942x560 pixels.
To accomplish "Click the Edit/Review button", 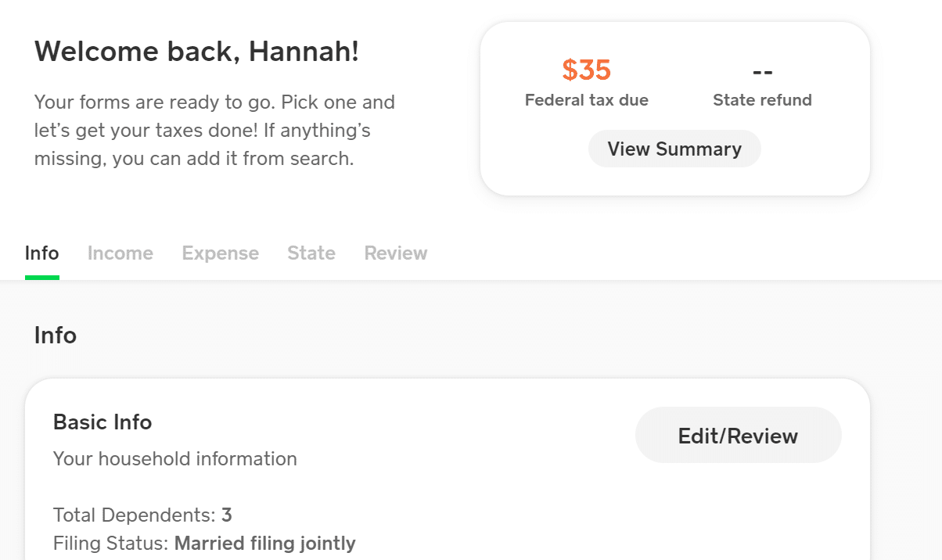I will pos(737,435).
